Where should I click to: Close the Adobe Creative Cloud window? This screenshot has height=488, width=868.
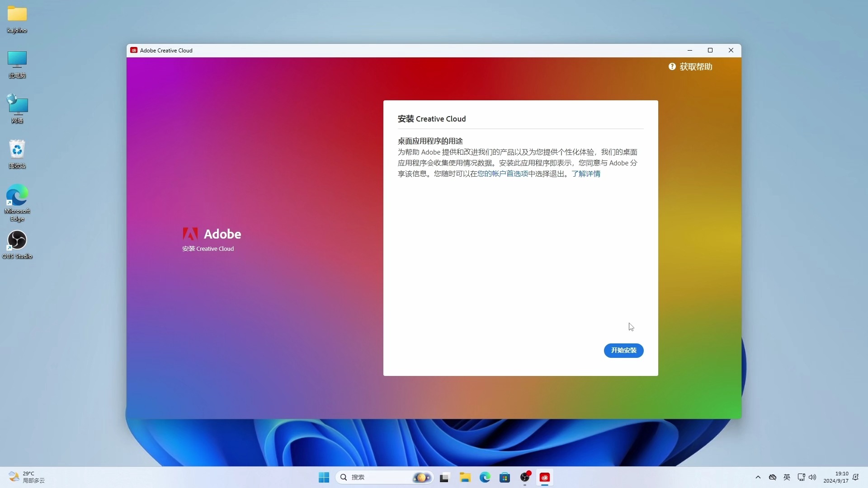tap(731, 50)
